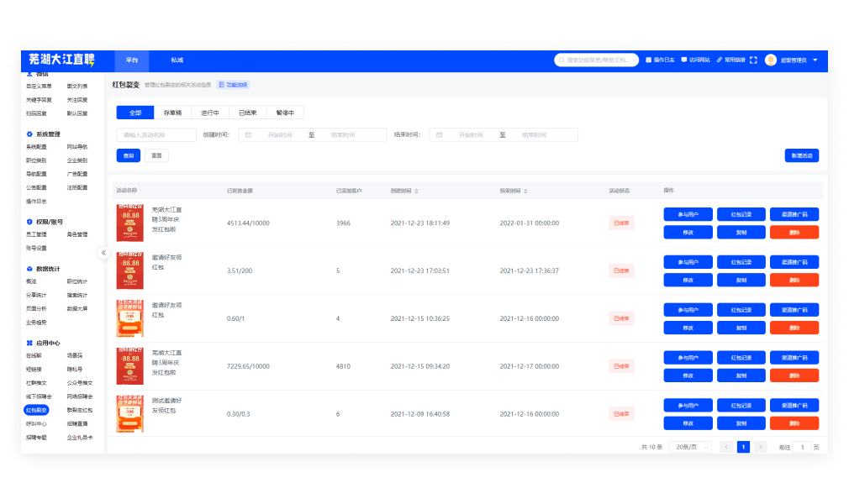849x504 pixels.
Task: Open 常用链接 link icon in top bar
Action: pyautogui.click(x=720, y=60)
